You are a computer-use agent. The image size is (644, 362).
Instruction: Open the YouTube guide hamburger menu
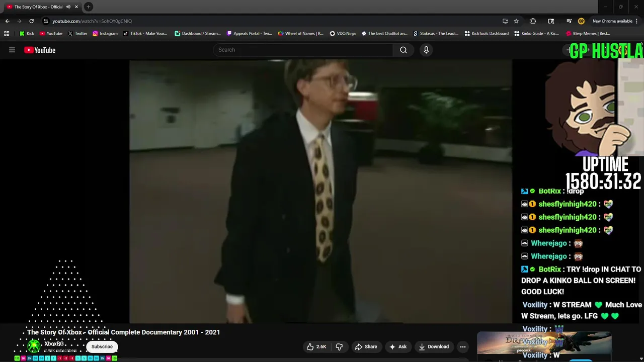(12, 50)
